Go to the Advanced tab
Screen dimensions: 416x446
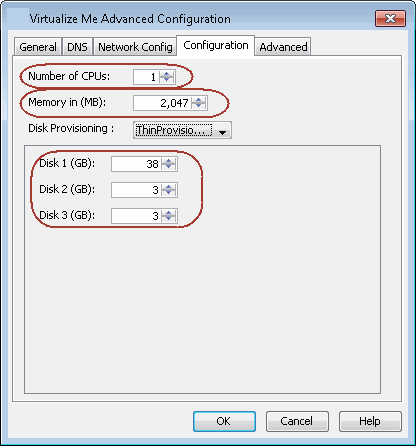click(283, 47)
